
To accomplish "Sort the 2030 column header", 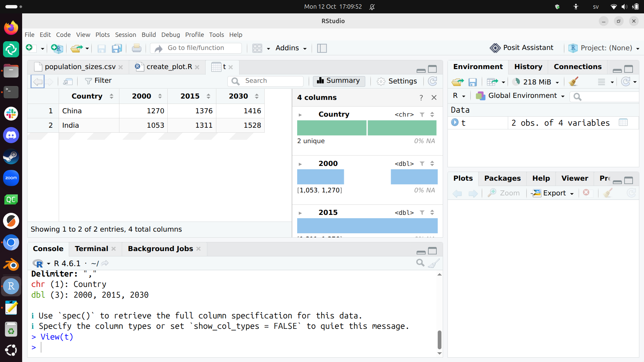I will point(257,96).
